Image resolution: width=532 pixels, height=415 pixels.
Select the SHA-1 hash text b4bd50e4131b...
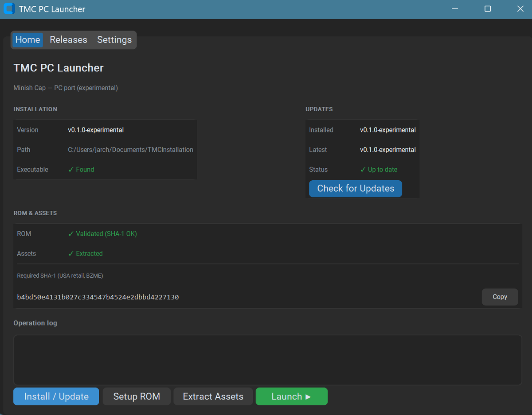98,297
